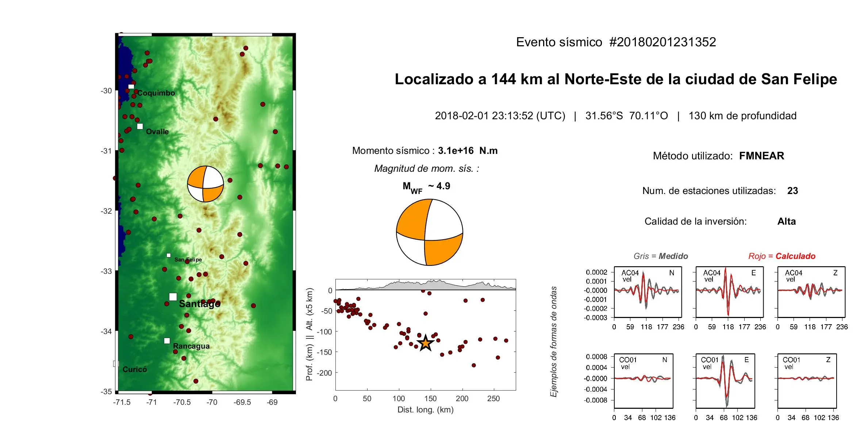This screenshot has width=868, height=442.
Task: Open the CO01 Z velocity waveform plot
Action: tap(807, 381)
